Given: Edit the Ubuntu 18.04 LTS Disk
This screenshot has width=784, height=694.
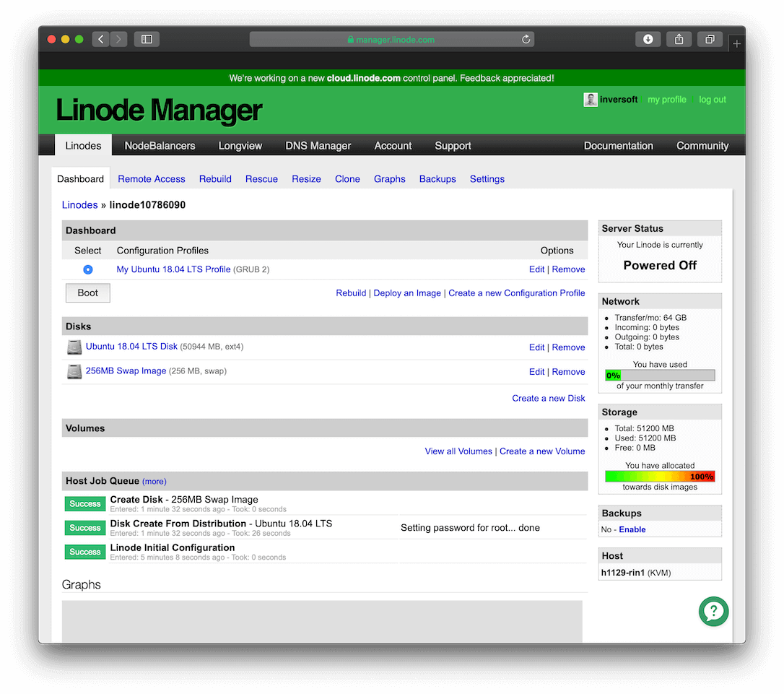Looking at the screenshot, I should pyautogui.click(x=536, y=347).
